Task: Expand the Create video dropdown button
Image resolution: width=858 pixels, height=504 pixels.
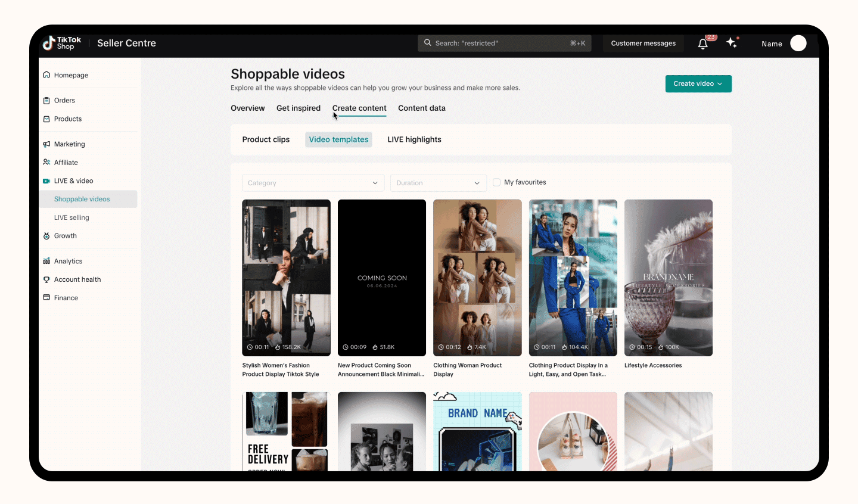Action: (698, 83)
